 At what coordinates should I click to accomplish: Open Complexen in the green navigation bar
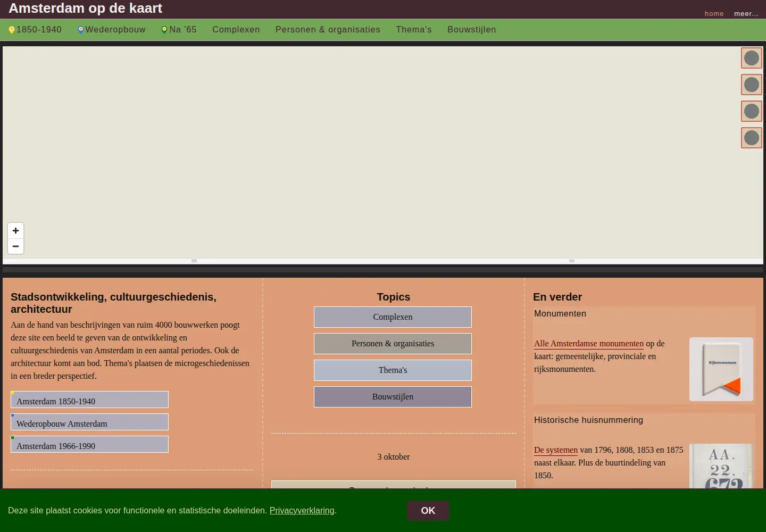pos(236,30)
